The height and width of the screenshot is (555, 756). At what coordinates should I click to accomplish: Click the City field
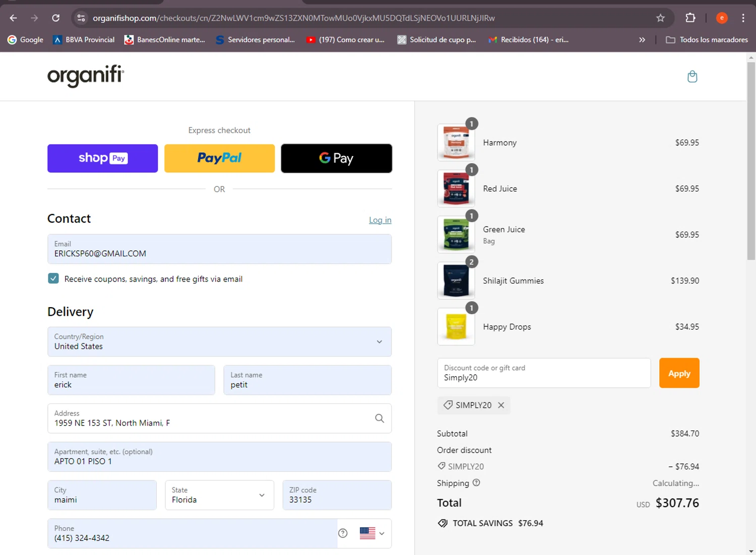pyautogui.click(x=102, y=495)
